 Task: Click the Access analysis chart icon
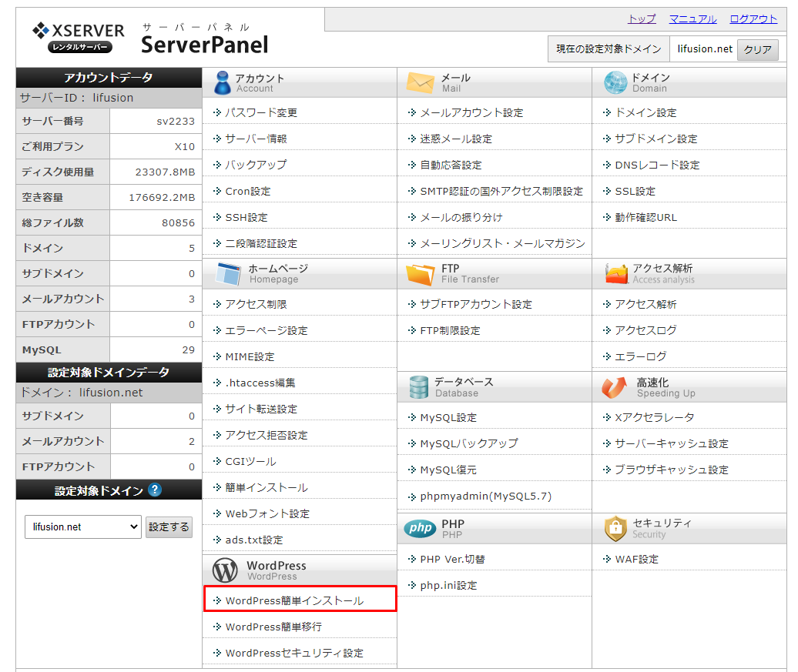coord(616,274)
